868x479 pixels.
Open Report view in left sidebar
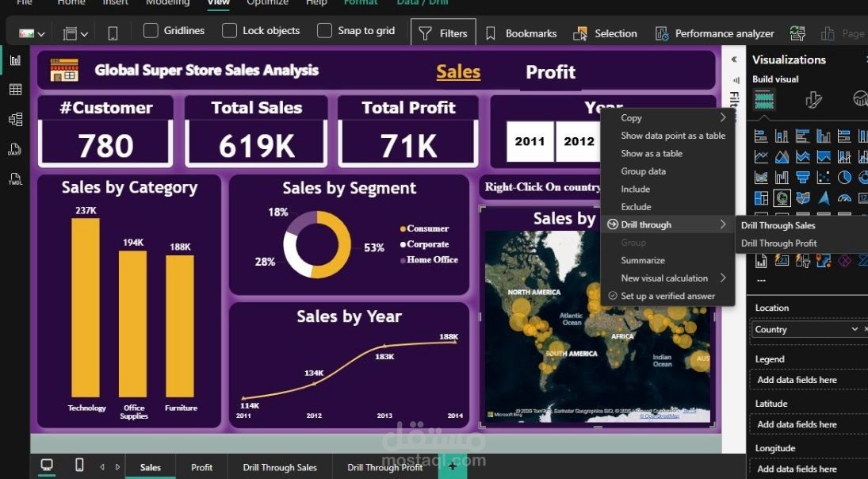[x=15, y=60]
